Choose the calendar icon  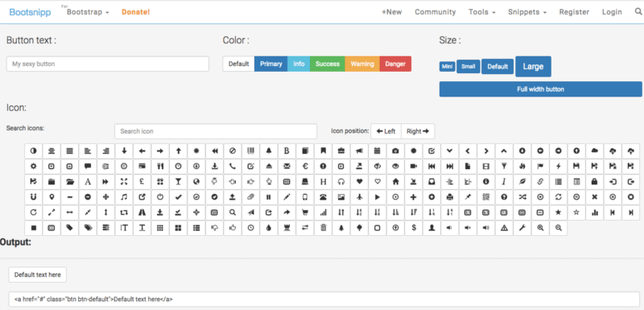tap(377, 151)
